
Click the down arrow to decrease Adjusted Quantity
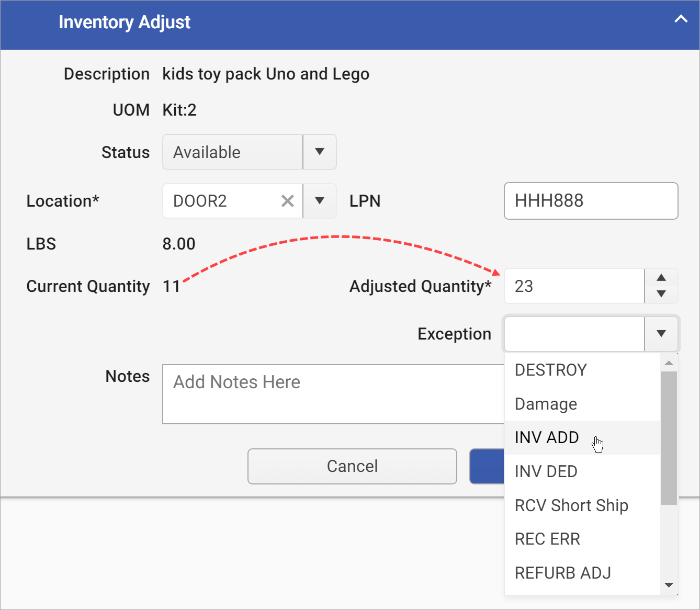tap(661, 294)
